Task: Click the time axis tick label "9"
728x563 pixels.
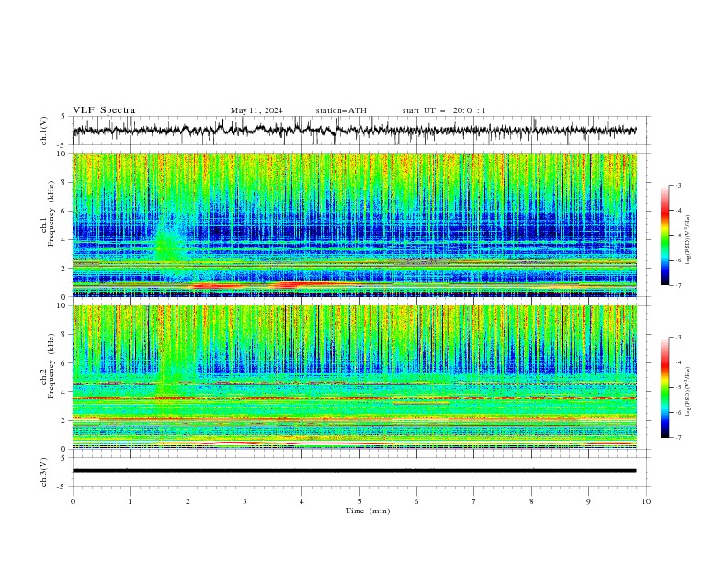Action: [x=588, y=501]
